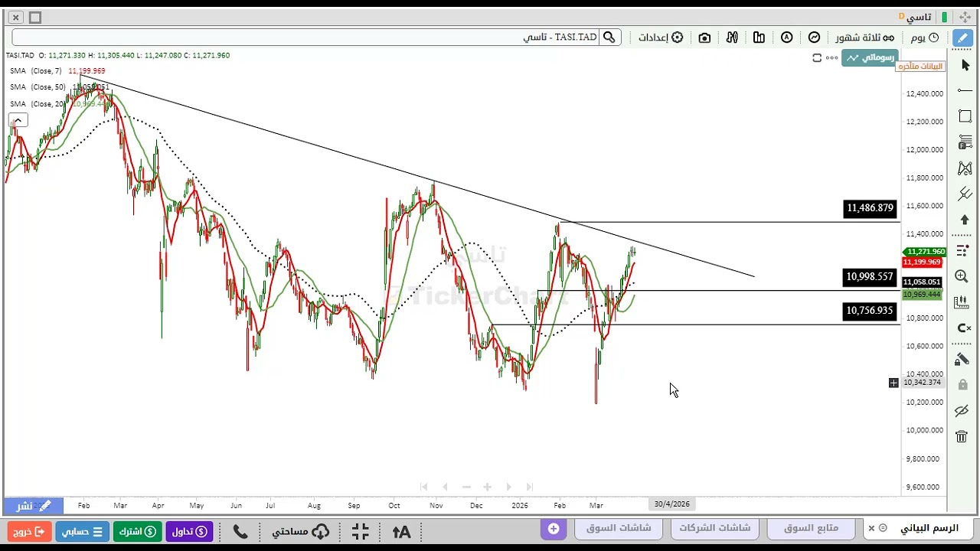980x551 pixels.
Task: Open the three dots more options
Action: point(831,58)
